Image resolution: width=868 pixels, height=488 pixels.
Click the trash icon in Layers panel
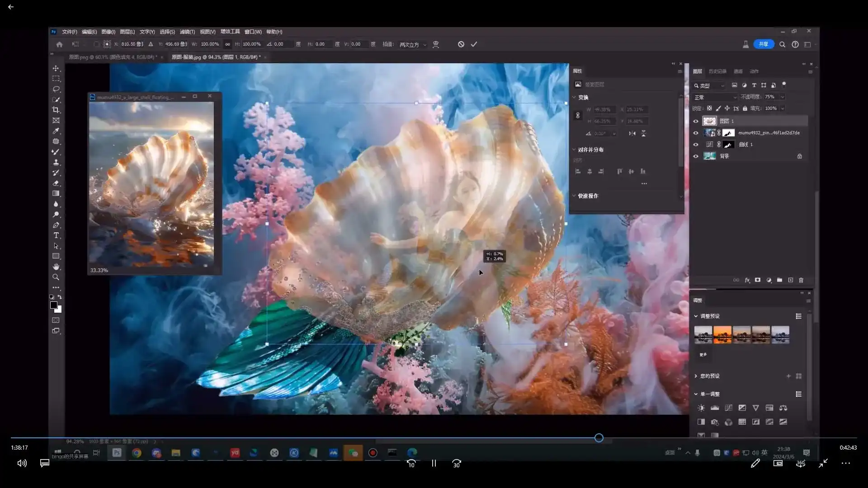(x=801, y=280)
